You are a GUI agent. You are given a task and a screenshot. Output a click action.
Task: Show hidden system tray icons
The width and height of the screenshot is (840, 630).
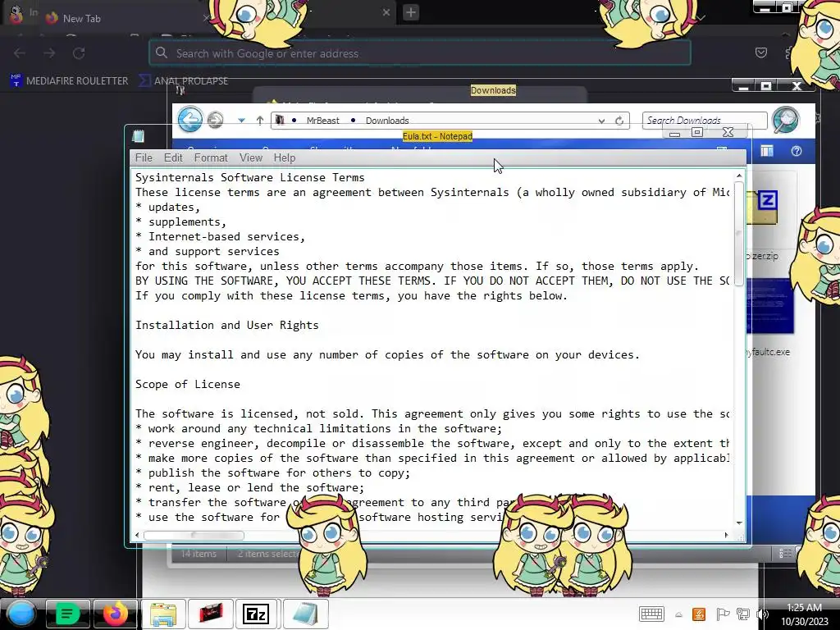(x=678, y=614)
